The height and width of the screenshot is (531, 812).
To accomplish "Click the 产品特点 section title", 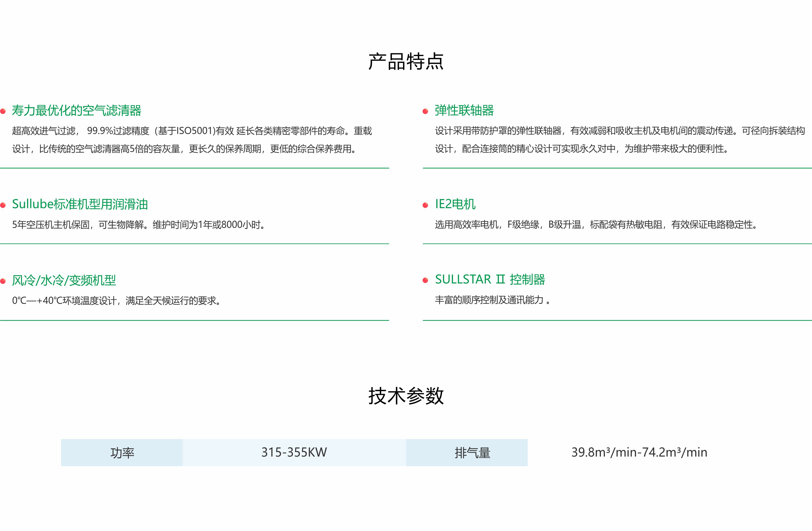I will click(406, 62).
